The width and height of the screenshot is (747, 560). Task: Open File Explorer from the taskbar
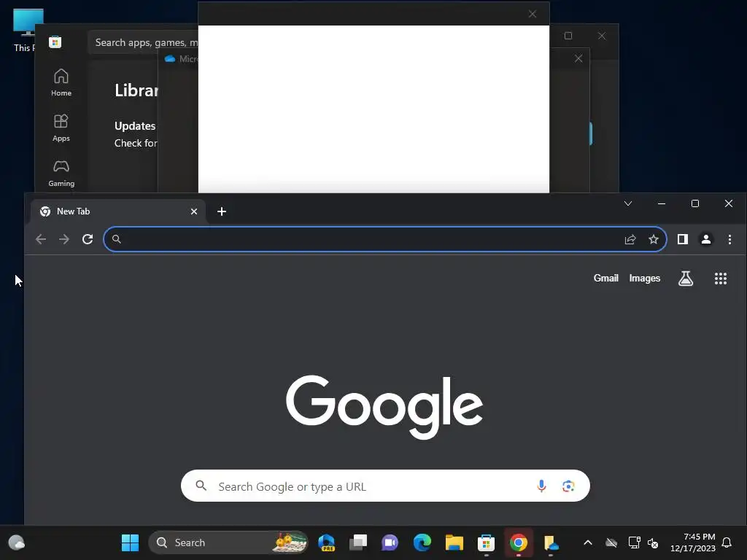[x=454, y=542]
